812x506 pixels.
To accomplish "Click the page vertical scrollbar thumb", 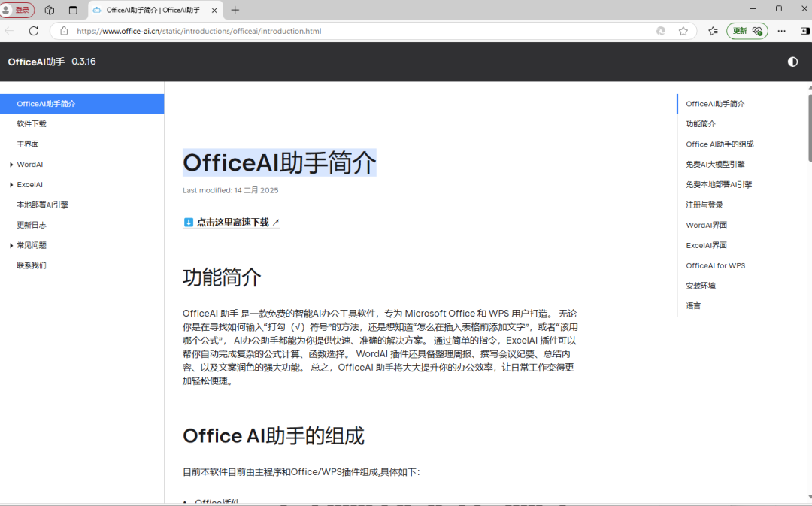I will pyautogui.click(x=810, y=127).
